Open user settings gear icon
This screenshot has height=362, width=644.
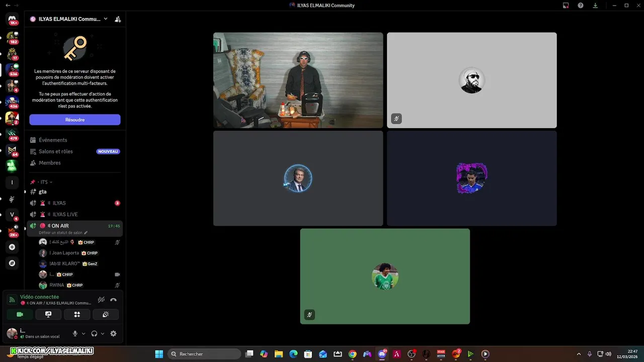point(113,333)
